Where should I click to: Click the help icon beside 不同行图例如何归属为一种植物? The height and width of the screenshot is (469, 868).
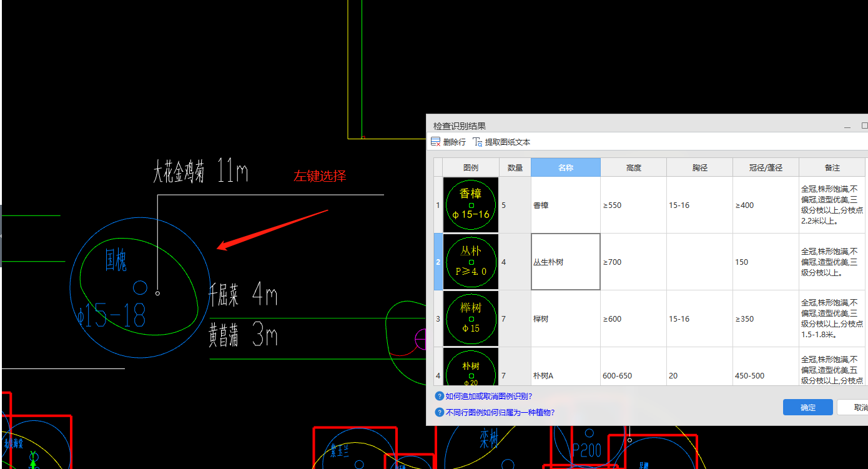point(439,412)
